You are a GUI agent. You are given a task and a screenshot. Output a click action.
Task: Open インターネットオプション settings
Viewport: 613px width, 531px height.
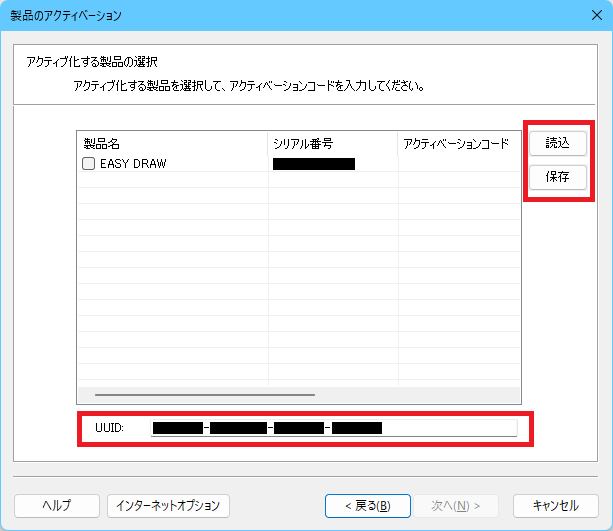coord(168,506)
